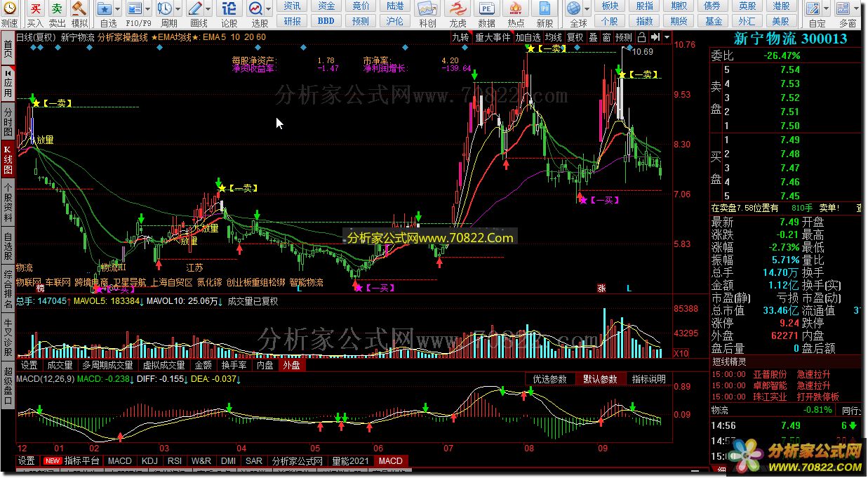Switch to the RSI indicator tab

pos(175,461)
